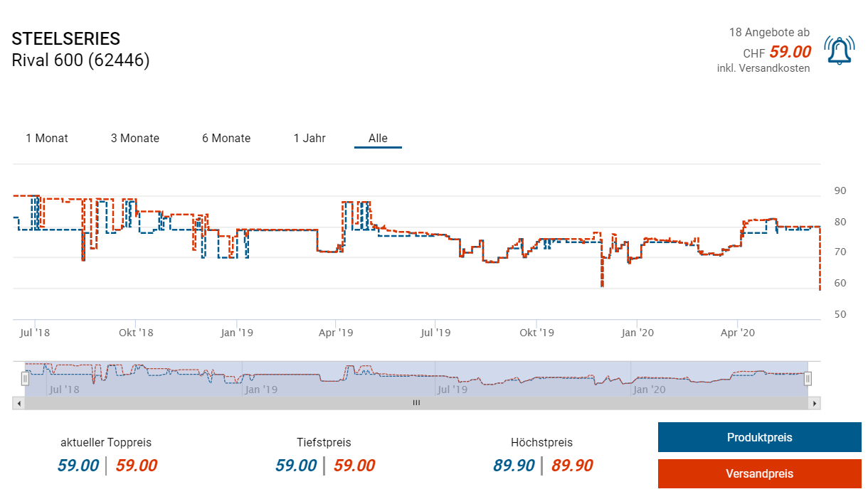Click the CHF 59.00 offer price

(790, 52)
